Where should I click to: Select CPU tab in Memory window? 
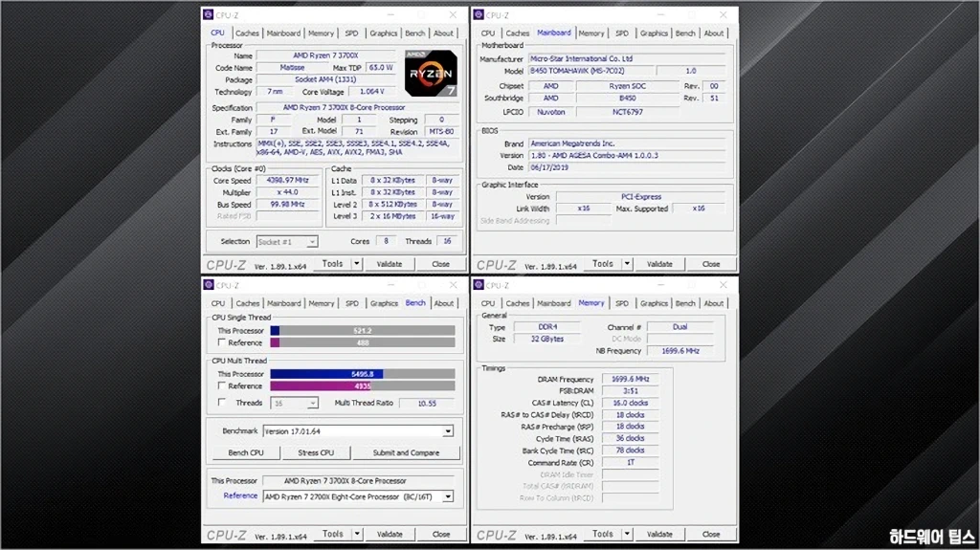tap(488, 303)
